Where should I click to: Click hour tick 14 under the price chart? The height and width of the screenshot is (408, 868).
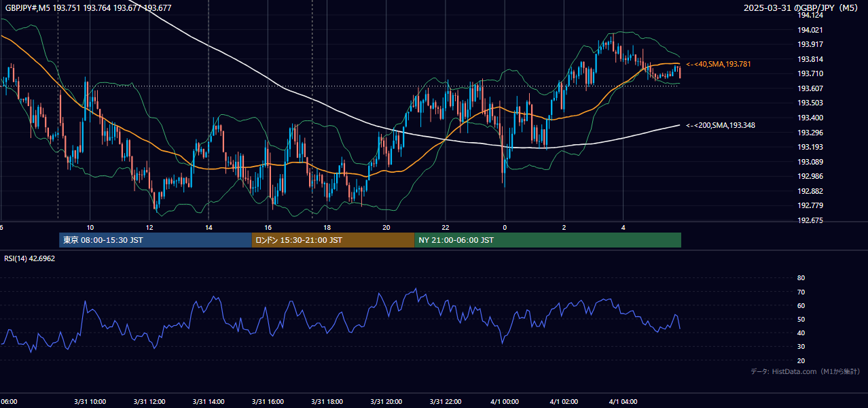pyautogui.click(x=209, y=228)
